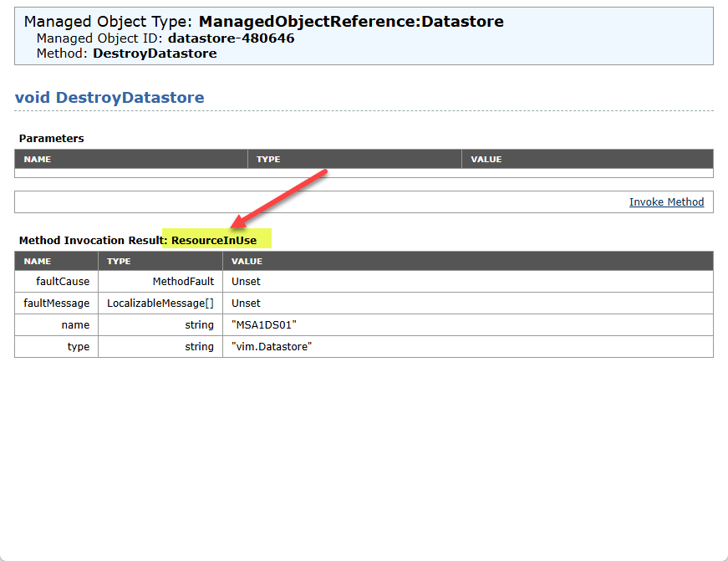This screenshot has height=561, width=728.
Task: Click the Unset value in faultCause row
Action: pos(246,282)
